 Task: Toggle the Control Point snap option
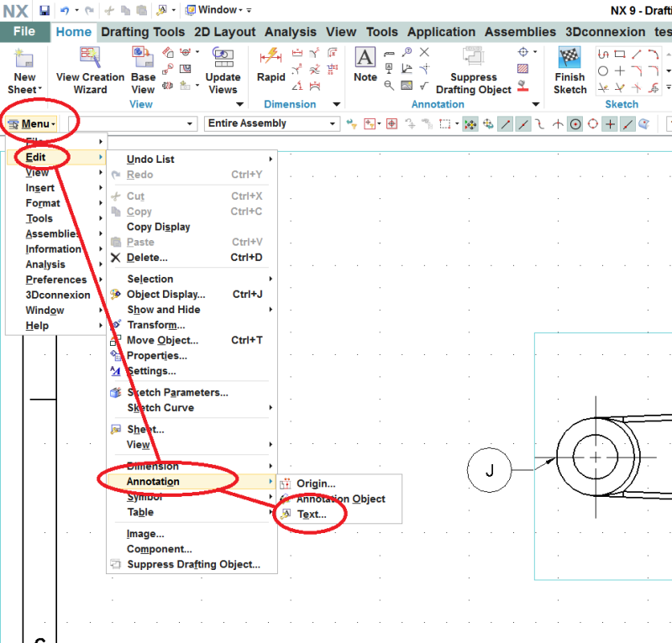(540, 124)
